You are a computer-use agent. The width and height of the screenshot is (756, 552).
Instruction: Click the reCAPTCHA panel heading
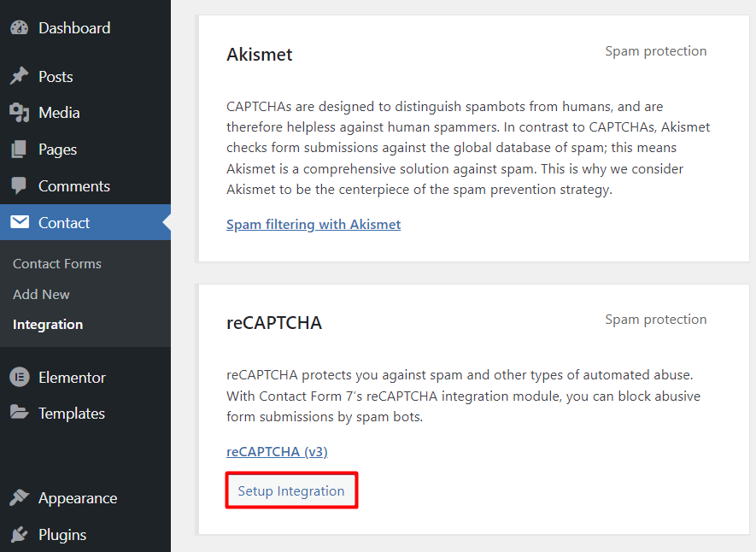pyautogui.click(x=273, y=323)
